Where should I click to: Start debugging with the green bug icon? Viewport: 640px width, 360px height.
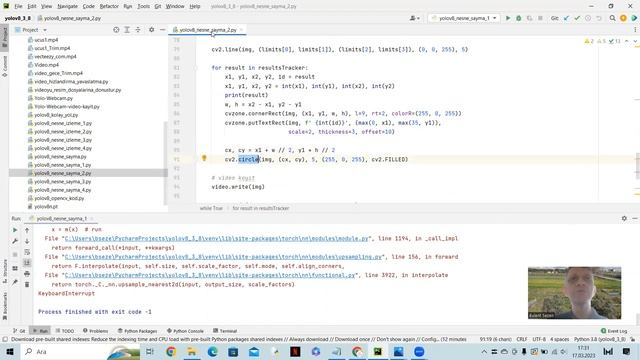coord(519,18)
